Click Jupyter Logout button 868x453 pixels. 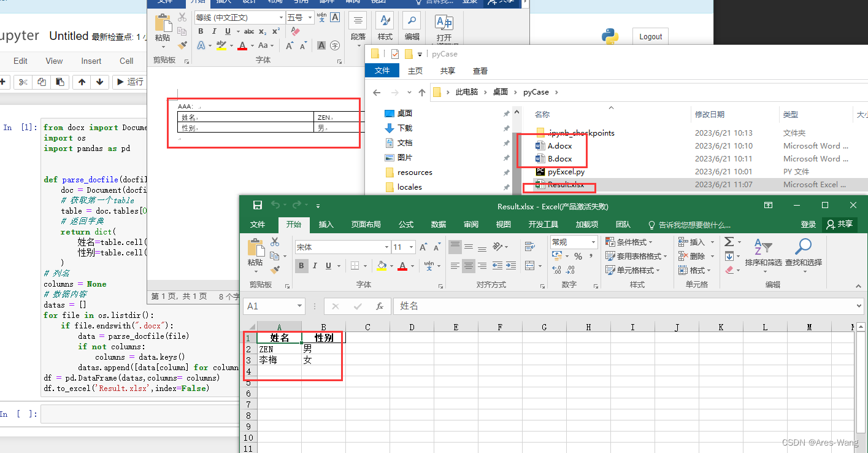pos(650,37)
